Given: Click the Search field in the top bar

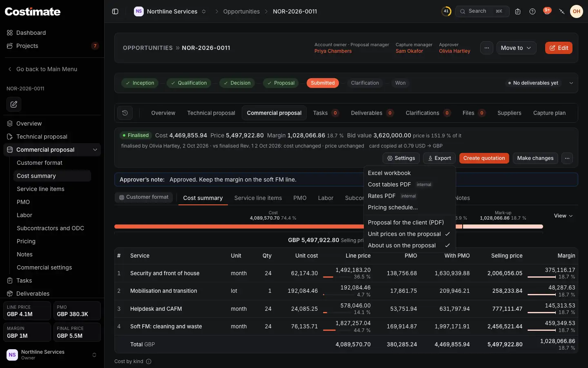Looking at the screenshot, I should click(482, 11).
